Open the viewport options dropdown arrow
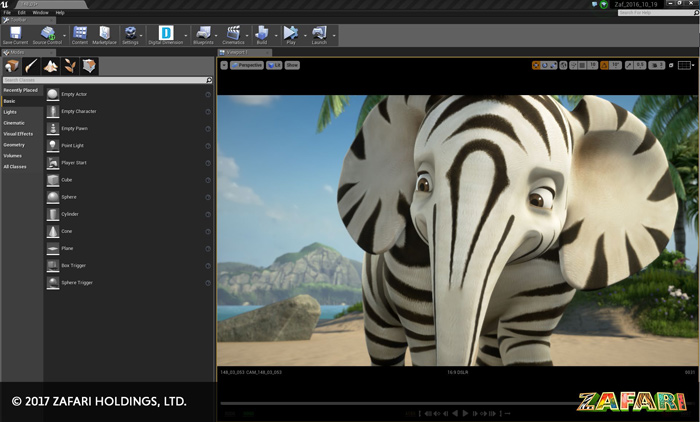 [x=224, y=65]
